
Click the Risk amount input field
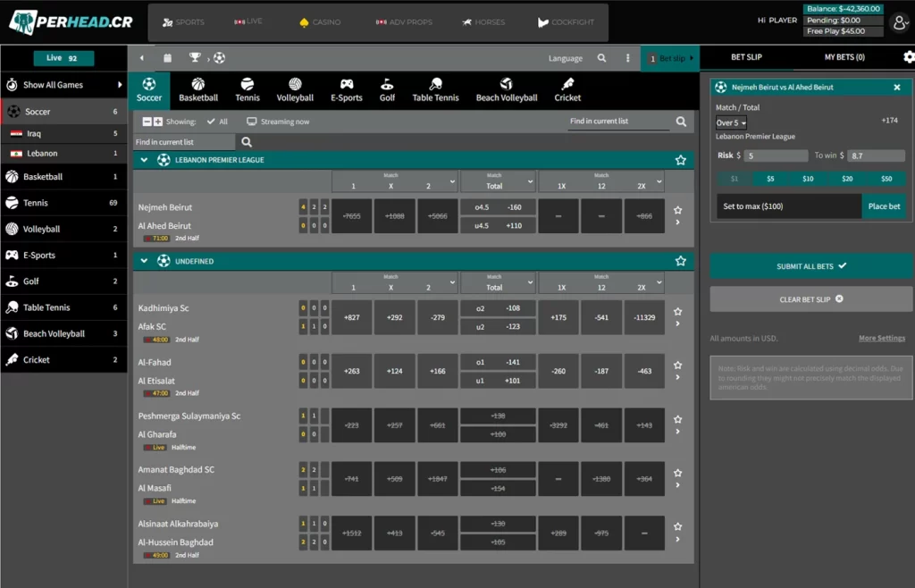click(774, 155)
